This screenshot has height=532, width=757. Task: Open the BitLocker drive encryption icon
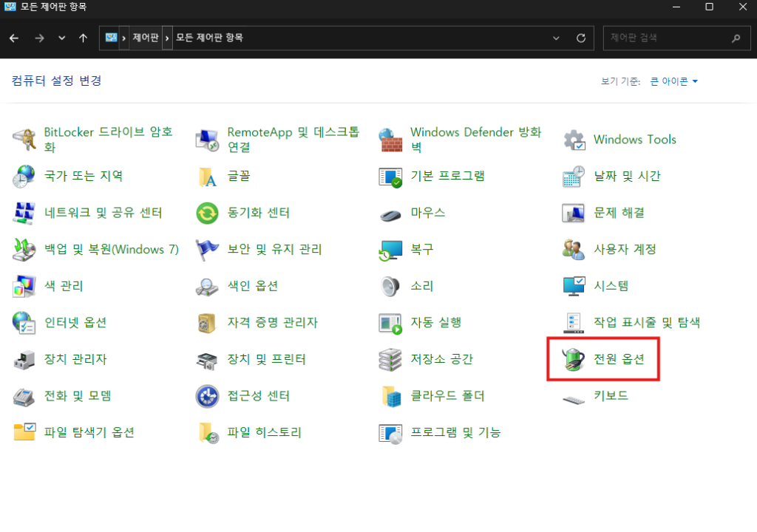tap(24, 140)
